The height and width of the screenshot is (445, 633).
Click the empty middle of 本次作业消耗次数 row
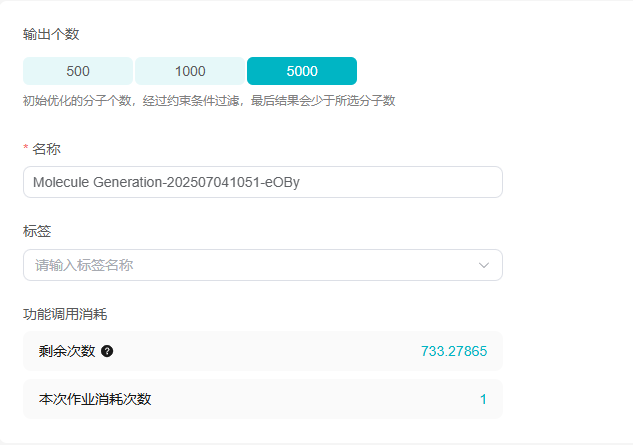315,399
